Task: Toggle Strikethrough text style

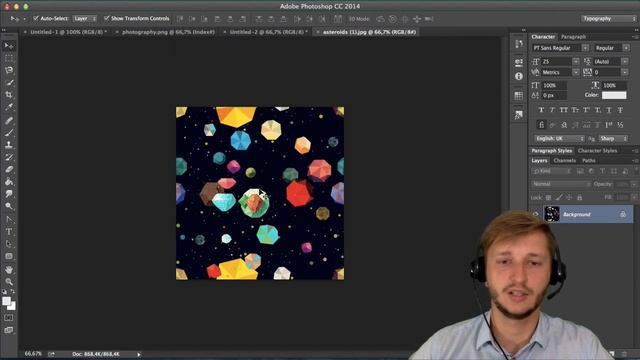Action: pos(620,110)
